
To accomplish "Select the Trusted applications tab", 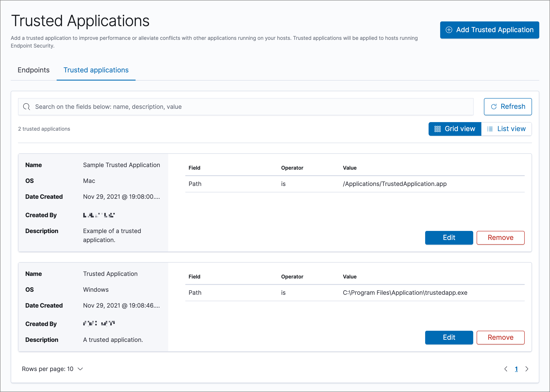I will (96, 70).
